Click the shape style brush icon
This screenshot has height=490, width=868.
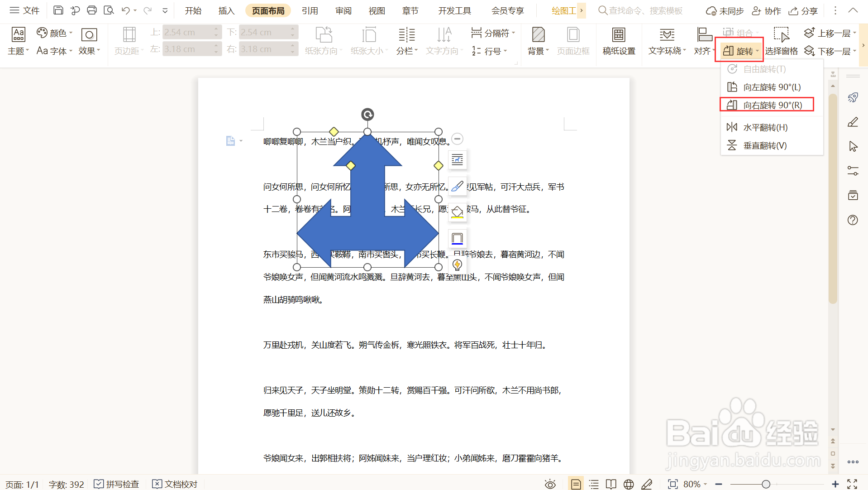click(457, 186)
